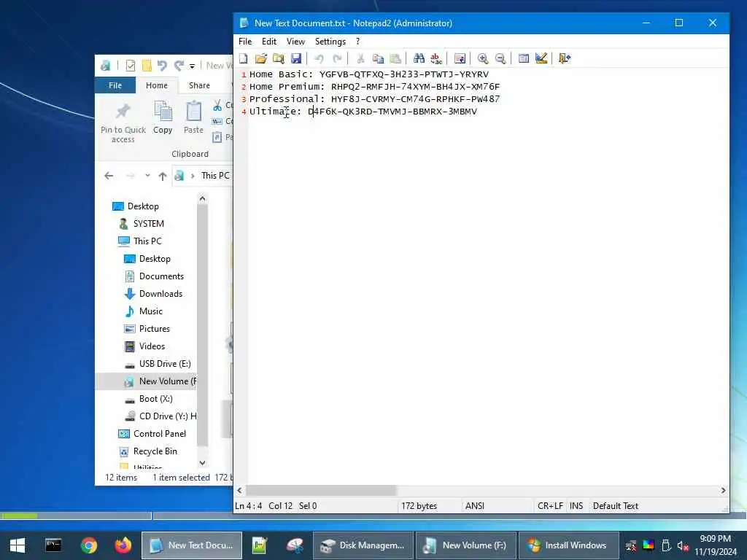
Task: Save the file with the floppy icon
Action: coord(296,58)
